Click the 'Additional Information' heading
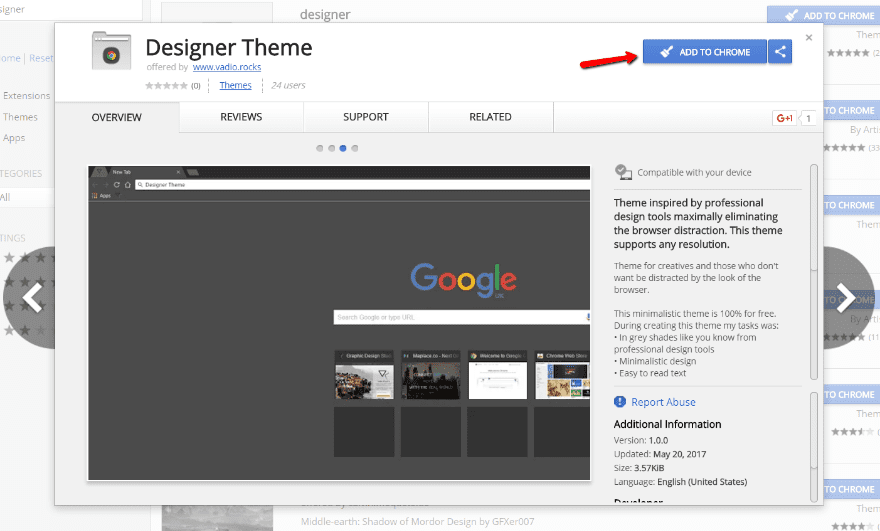The image size is (880, 531). click(x=667, y=424)
